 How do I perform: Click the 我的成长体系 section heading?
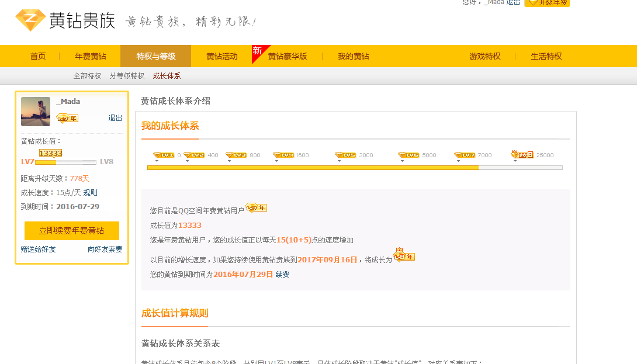pos(170,126)
